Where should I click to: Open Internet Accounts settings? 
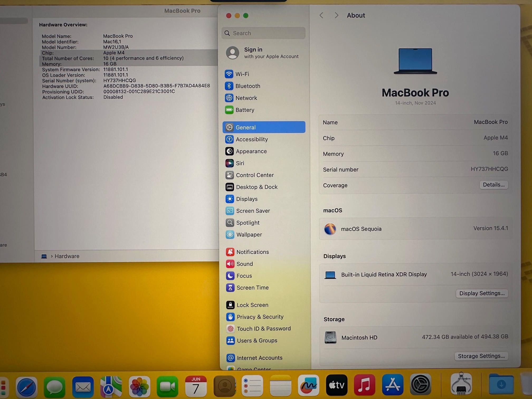point(265,358)
